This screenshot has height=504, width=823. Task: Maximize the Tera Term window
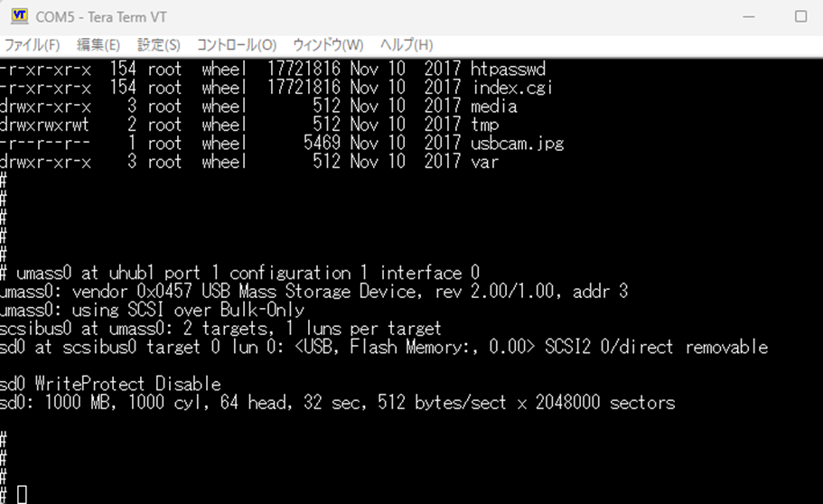[x=800, y=17]
